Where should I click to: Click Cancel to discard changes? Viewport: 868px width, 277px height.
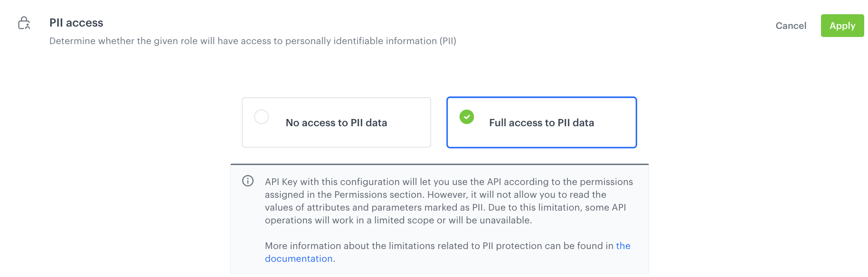coord(791,26)
